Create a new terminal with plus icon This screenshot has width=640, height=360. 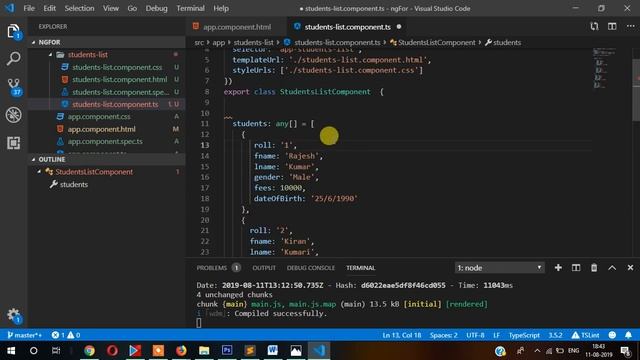[558, 268]
